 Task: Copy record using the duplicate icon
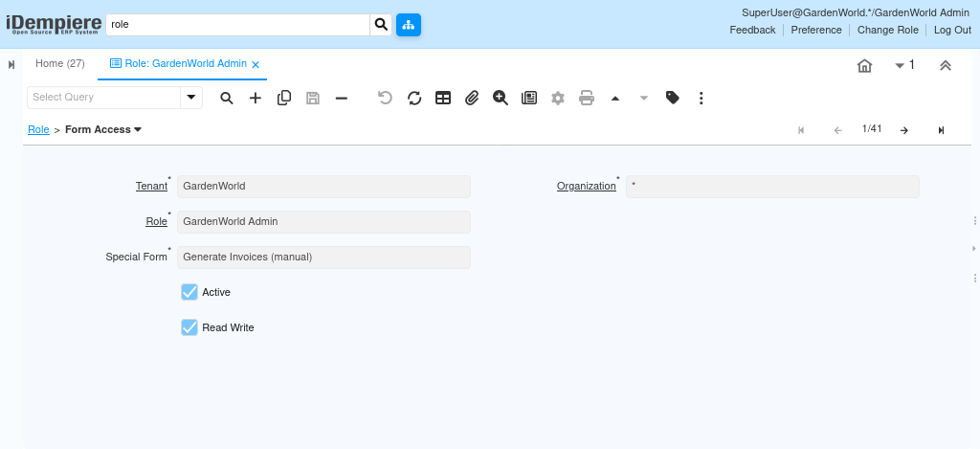click(284, 99)
